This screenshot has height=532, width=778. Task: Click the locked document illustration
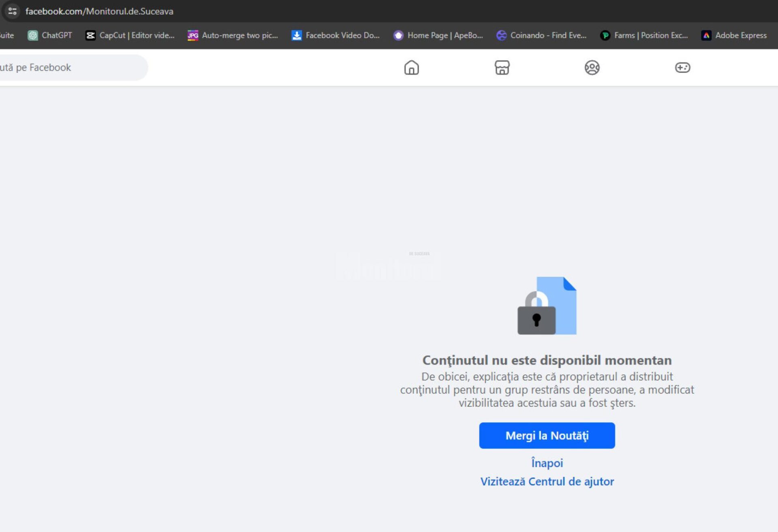point(547,306)
